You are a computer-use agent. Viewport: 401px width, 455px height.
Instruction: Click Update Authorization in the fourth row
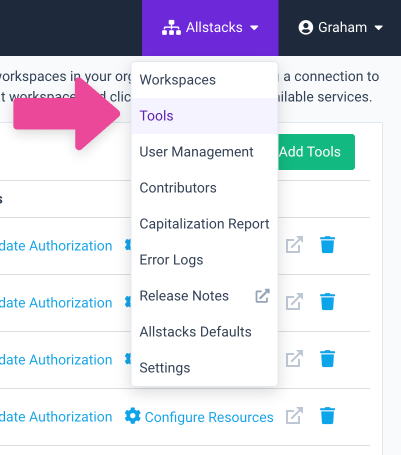click(56, 417)
